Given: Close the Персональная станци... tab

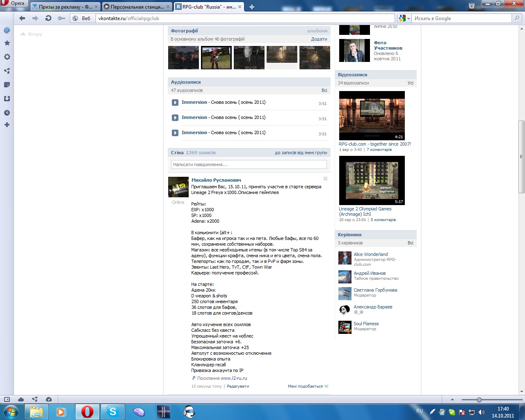Looking at the screenshot, I should click(168, 7).
